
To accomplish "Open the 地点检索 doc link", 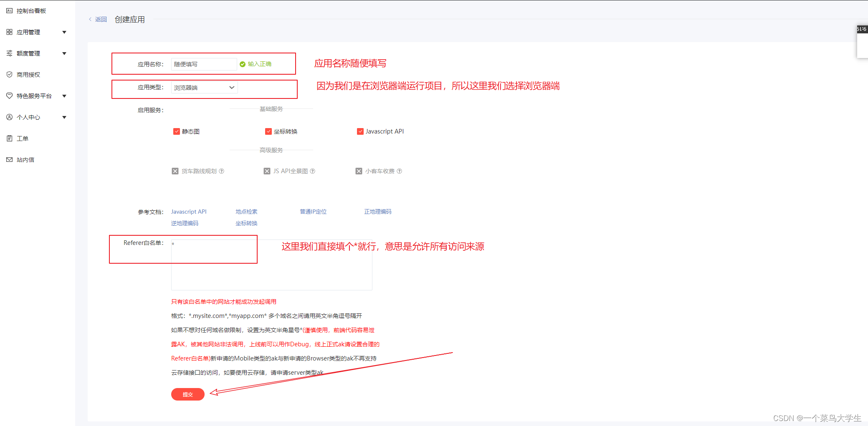I will click(246, 212).
